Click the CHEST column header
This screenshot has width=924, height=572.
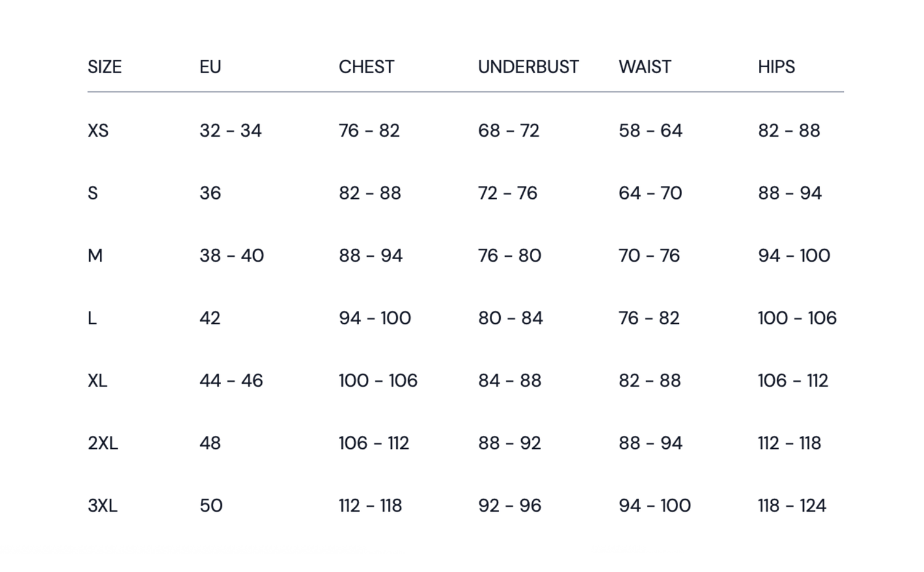(367, 66)
